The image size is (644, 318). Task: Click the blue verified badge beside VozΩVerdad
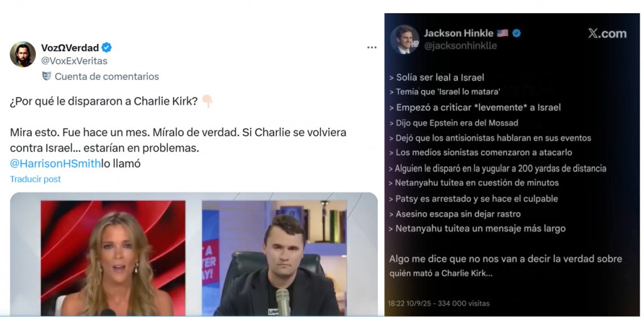pyautogui.click(x=106, y=48)
